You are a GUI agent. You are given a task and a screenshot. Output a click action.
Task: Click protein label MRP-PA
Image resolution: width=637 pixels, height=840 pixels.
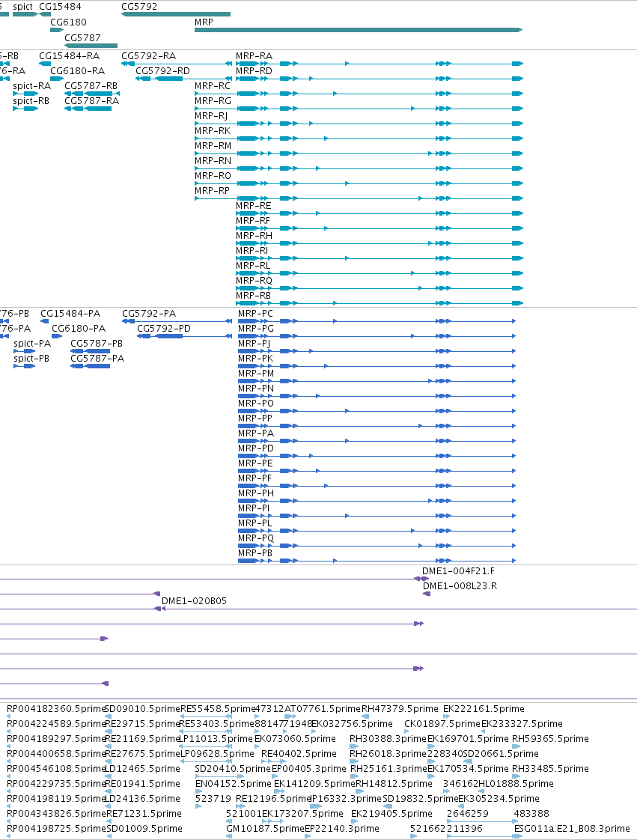256,434
